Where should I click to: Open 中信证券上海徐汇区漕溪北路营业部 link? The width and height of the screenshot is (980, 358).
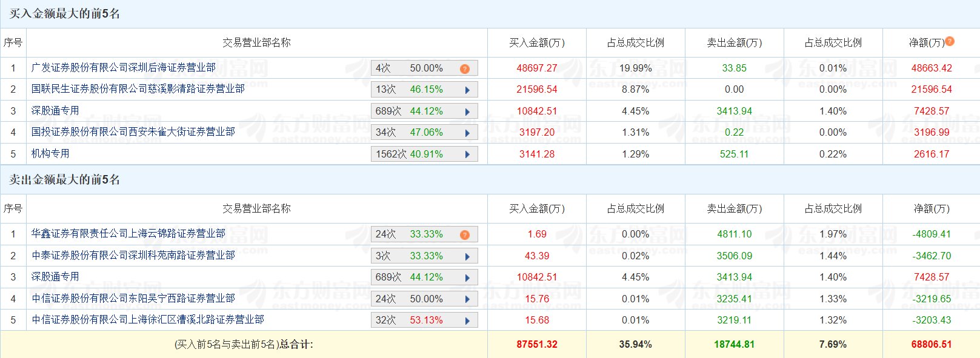click(148, 320)
